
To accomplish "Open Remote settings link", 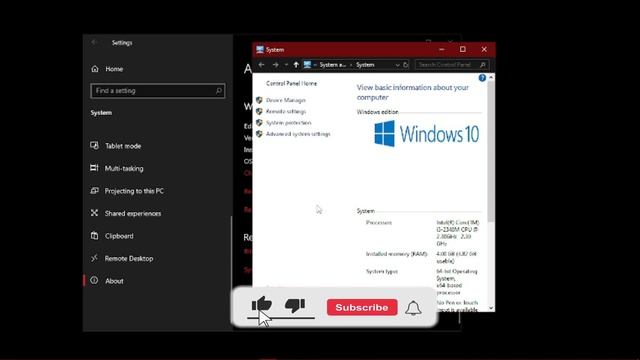I will coord(286,111).
